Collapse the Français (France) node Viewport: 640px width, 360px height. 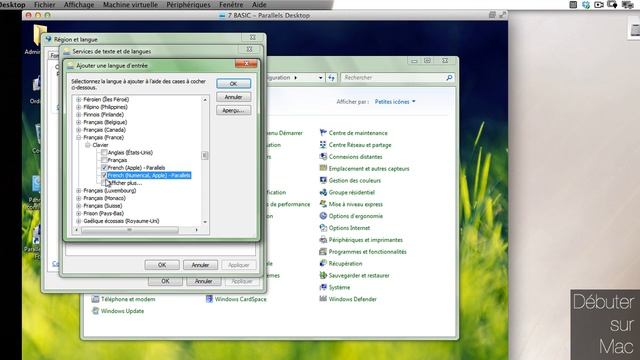tap(78, 138)
